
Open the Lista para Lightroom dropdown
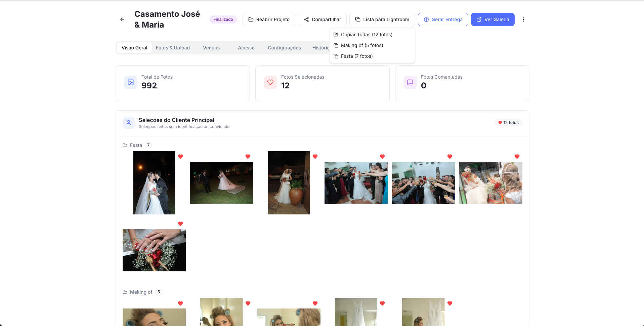coord(382,19)
